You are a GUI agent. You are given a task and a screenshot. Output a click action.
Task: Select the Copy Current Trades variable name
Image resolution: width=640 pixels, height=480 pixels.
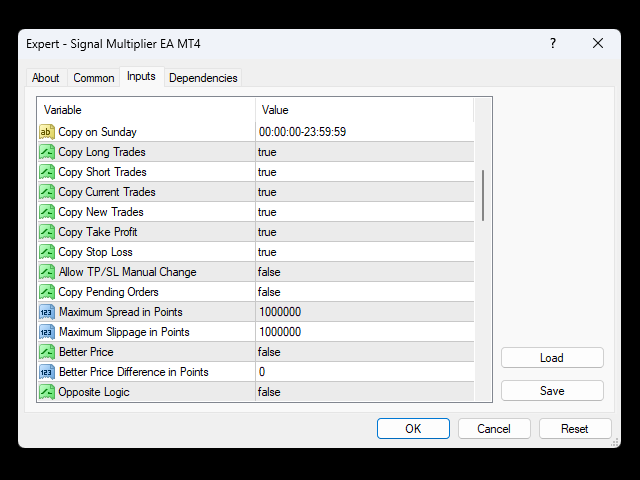pos(107,192)
